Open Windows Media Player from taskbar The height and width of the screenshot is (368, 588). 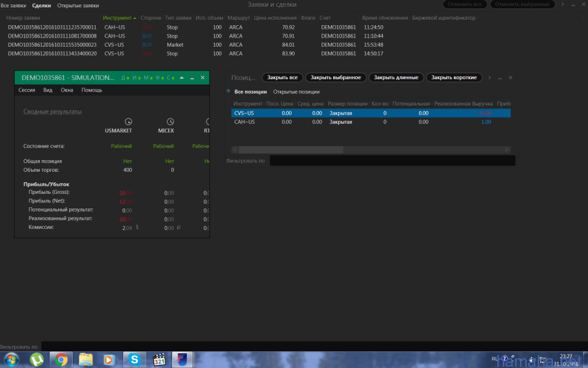tap(110, 360)
